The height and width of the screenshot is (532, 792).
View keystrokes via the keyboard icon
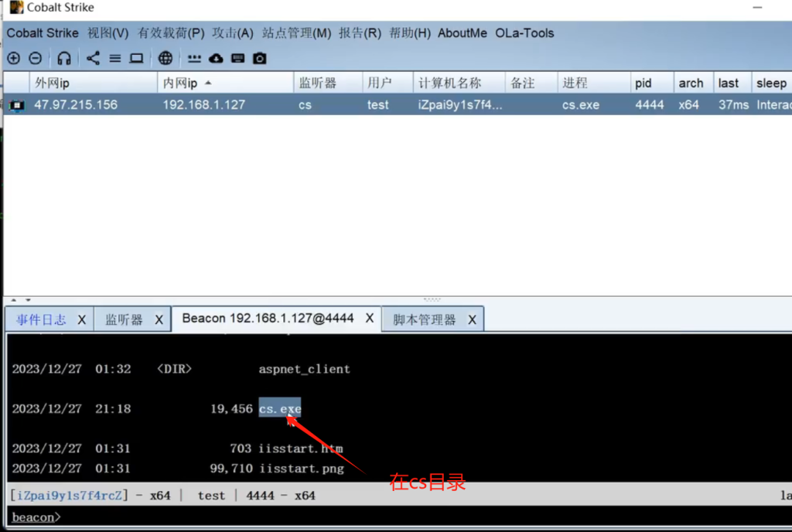pos(238,59)
